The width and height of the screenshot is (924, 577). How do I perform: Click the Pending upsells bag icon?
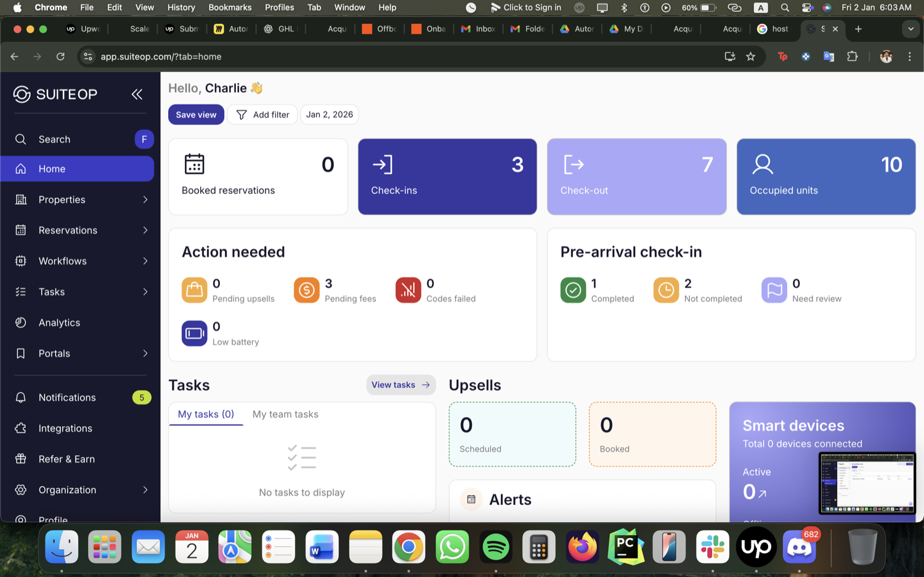(195, 290)
